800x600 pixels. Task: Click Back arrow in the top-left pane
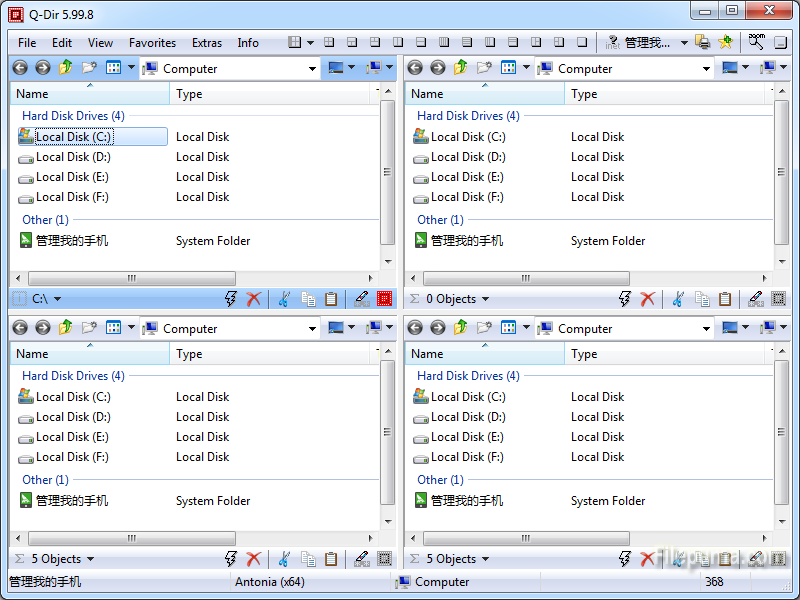coord(20,68)
